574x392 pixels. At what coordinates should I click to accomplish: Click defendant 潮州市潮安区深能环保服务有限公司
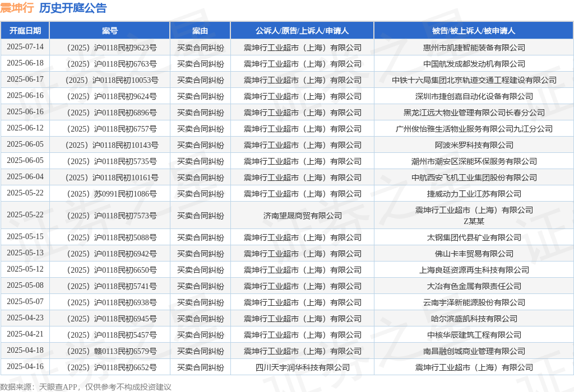474,161
